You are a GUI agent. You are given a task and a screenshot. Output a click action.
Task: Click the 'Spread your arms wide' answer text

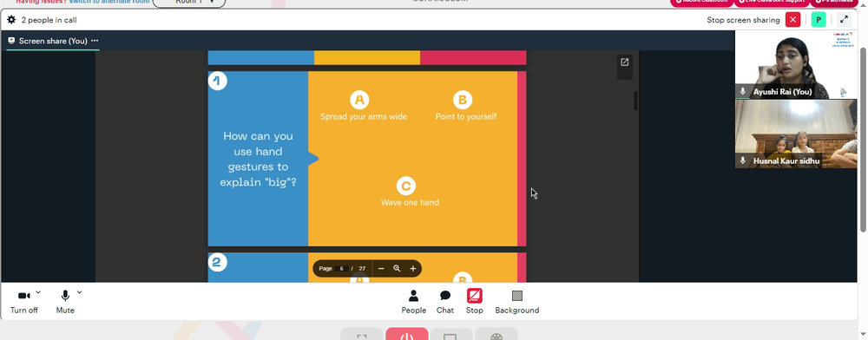coord(363,116)
